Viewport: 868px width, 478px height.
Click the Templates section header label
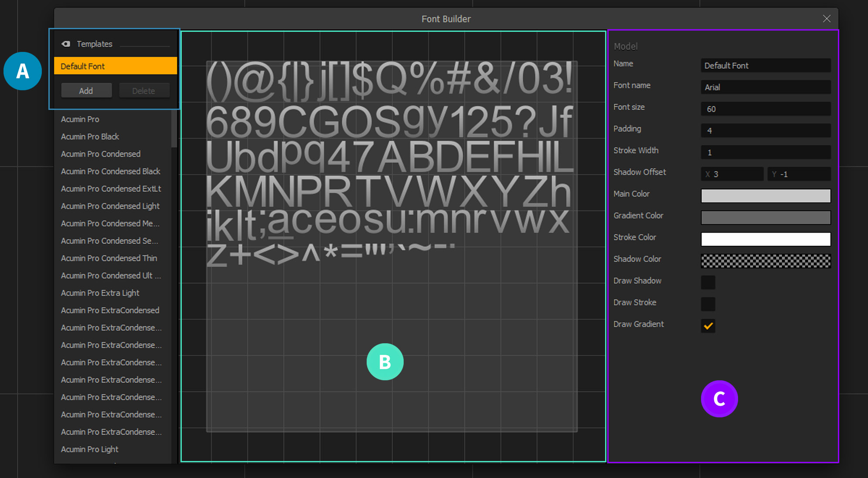click(x=95, y=44)
